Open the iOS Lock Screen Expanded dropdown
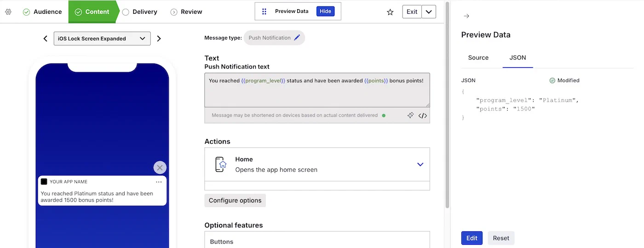Viewport: 644px width, 248px height. [102, 39]
